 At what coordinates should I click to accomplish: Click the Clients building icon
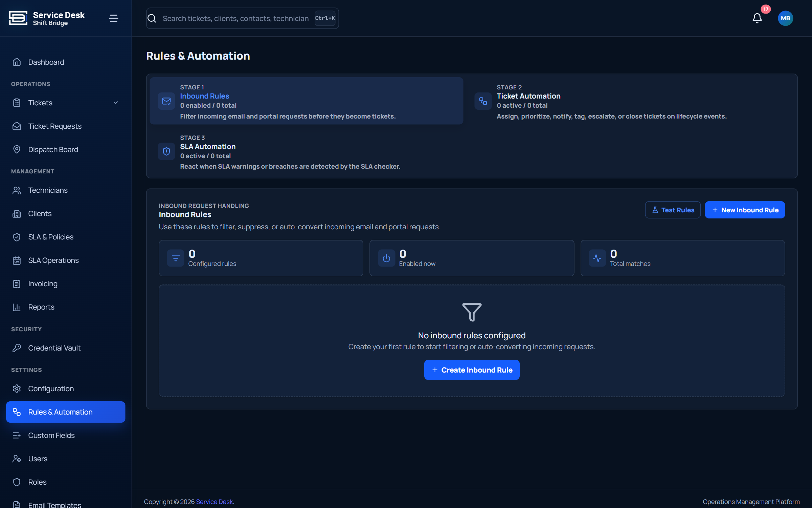point(17,214)
